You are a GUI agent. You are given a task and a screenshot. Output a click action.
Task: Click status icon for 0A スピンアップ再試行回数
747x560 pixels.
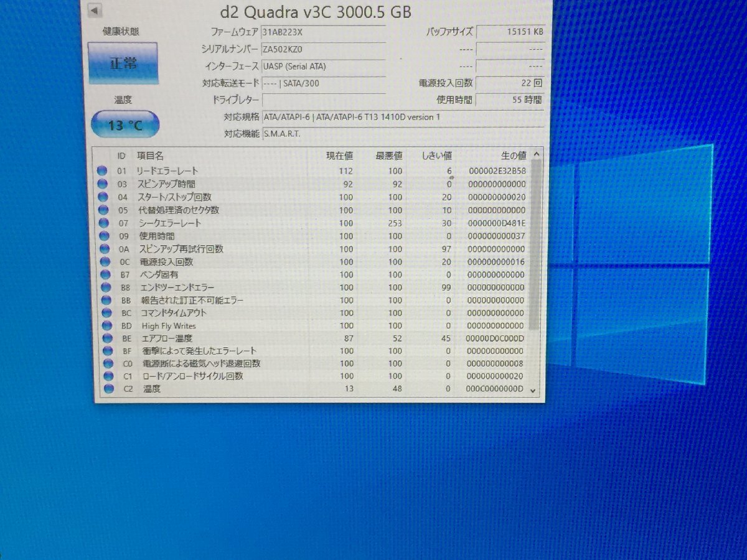[103, 249]
